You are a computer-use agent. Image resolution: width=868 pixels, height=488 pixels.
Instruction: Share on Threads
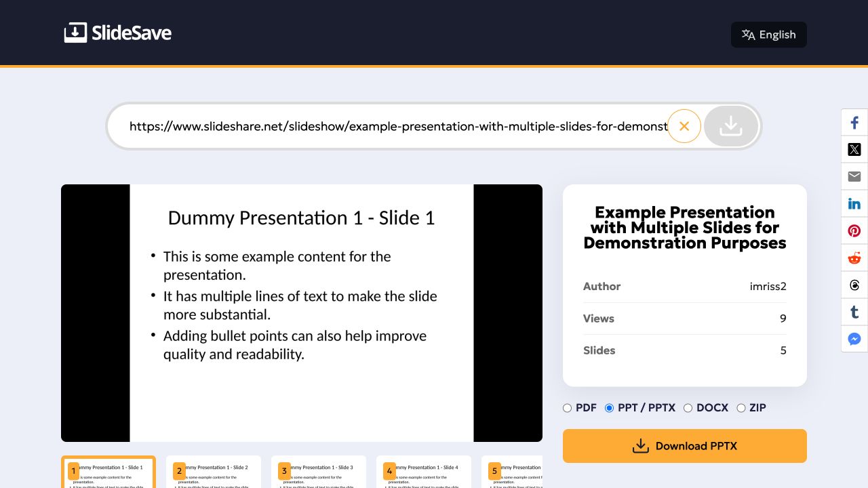pyautogui.click(x=854, y=285)
